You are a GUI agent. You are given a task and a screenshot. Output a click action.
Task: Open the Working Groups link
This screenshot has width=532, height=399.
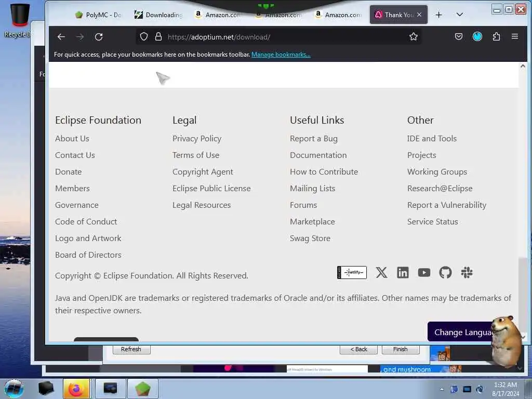coord(437,171)
